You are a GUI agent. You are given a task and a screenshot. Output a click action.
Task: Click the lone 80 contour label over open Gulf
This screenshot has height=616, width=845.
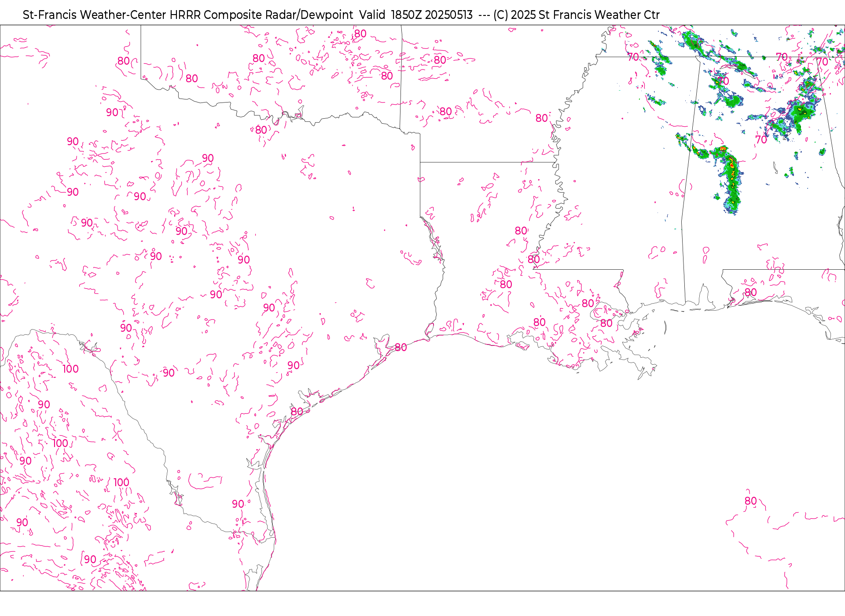(x=750, y=501)
